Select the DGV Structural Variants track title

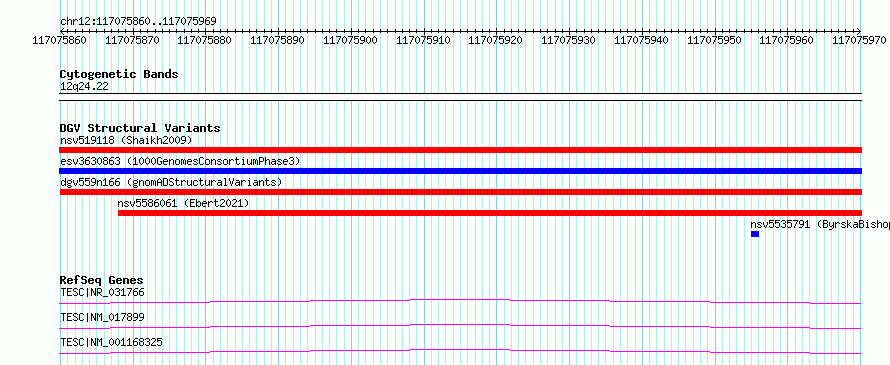coord(140,128)
